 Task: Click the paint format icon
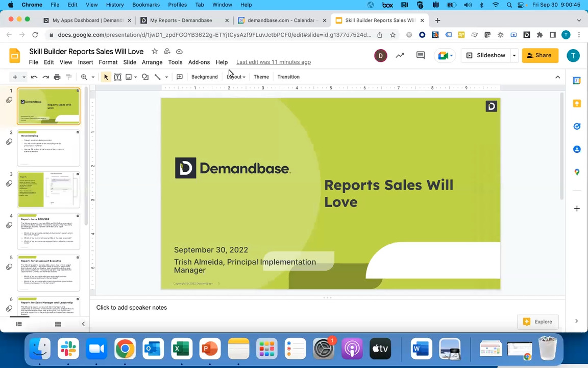(68, 77)
